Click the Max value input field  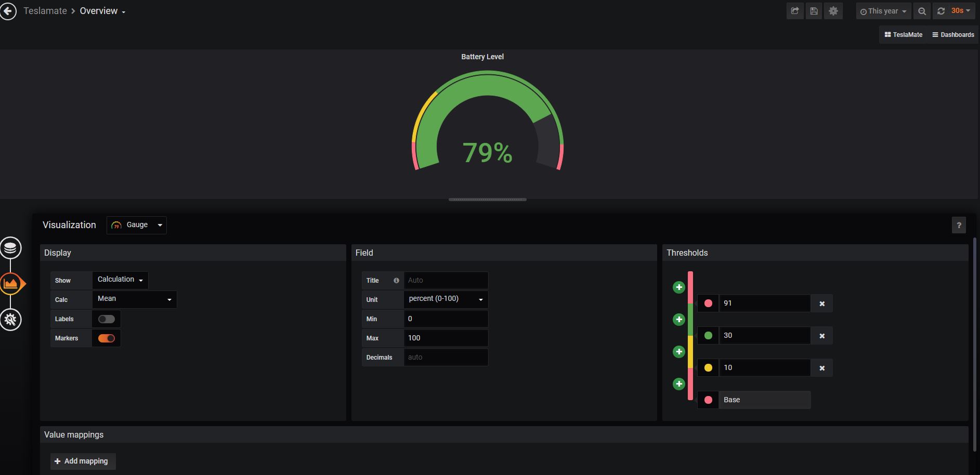coord(446,338)
